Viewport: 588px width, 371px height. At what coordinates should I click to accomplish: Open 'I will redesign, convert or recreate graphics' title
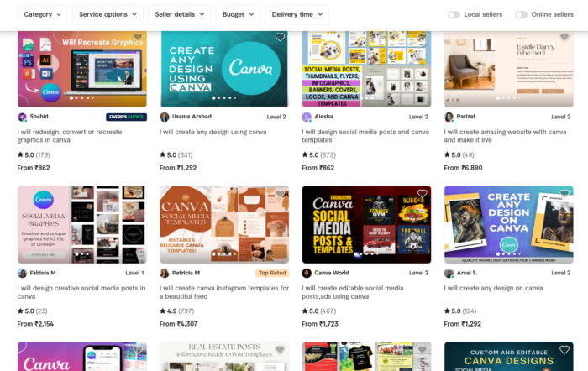[70, 136]
